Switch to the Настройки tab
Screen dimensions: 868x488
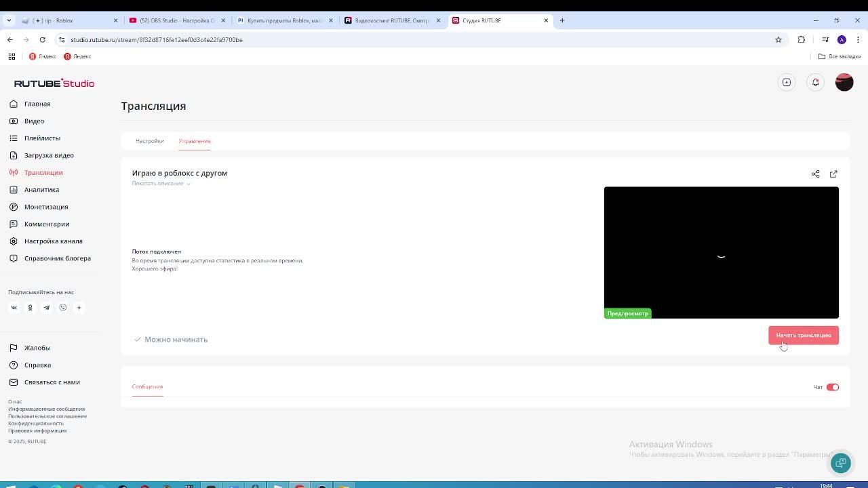[150, 141]
